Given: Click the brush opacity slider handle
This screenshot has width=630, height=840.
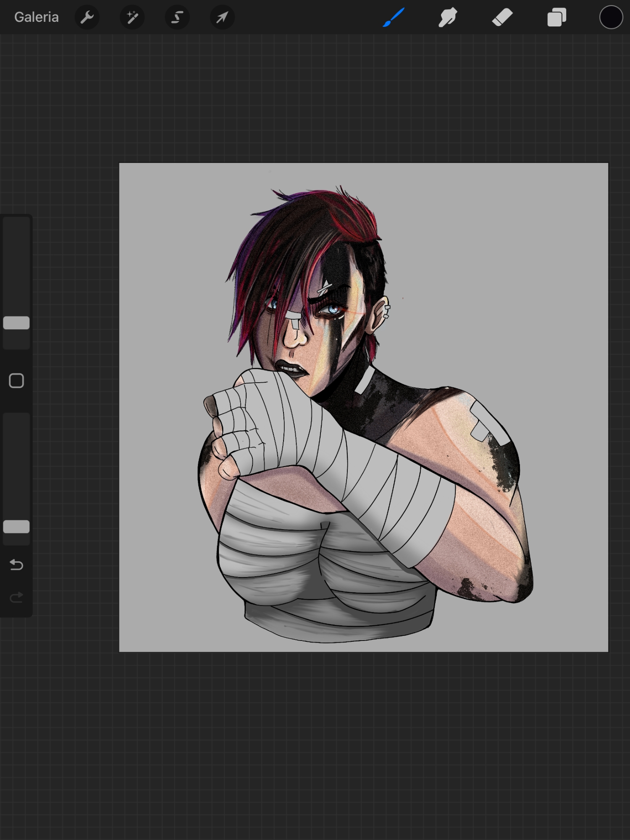Looking at the screenshot, I should click(x=16, y=527).
